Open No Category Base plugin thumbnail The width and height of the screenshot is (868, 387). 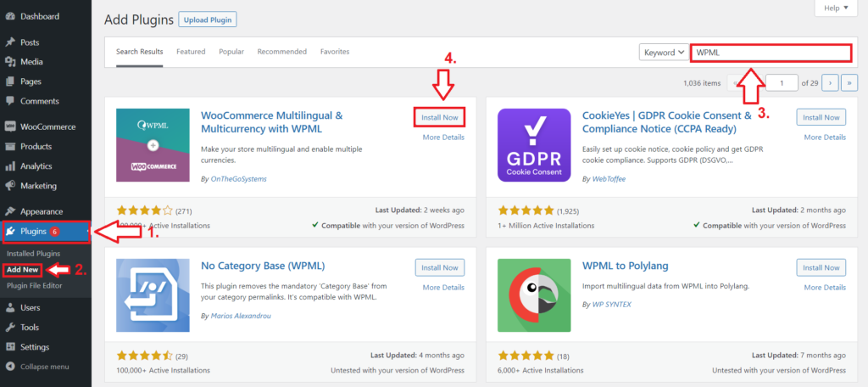(153, 295)
